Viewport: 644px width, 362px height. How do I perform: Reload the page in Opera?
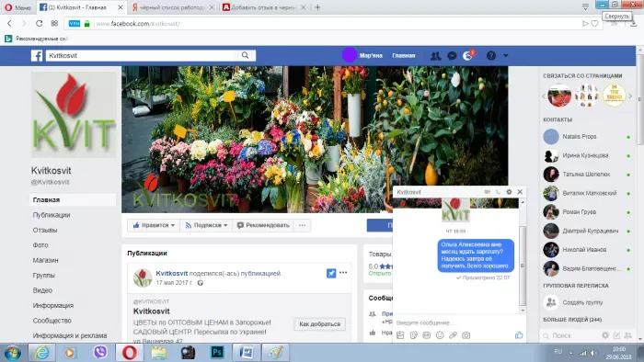[x=39, y=23]
